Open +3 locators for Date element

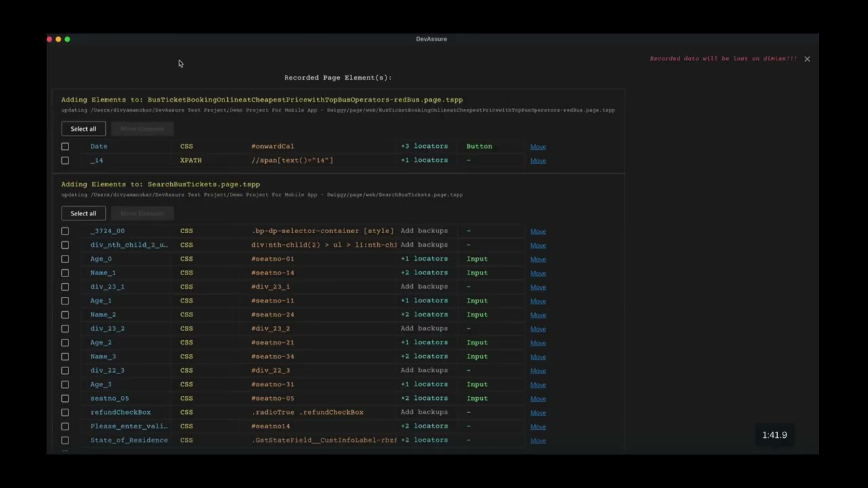point(424,146)
